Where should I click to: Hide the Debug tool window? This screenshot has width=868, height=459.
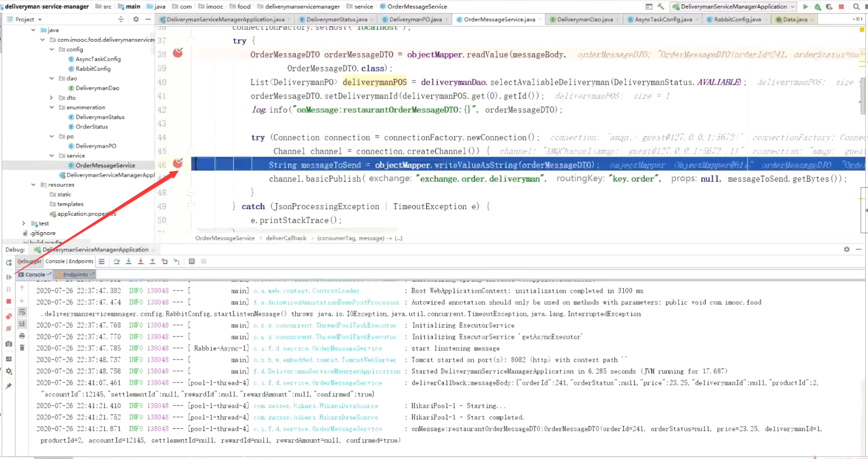[x=858, y=249]
